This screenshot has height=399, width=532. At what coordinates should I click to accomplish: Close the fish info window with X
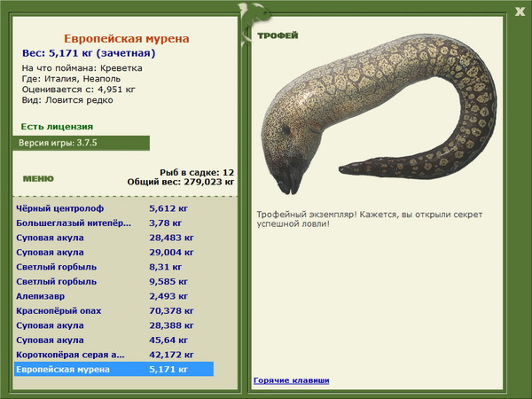(x=520, y=12)
